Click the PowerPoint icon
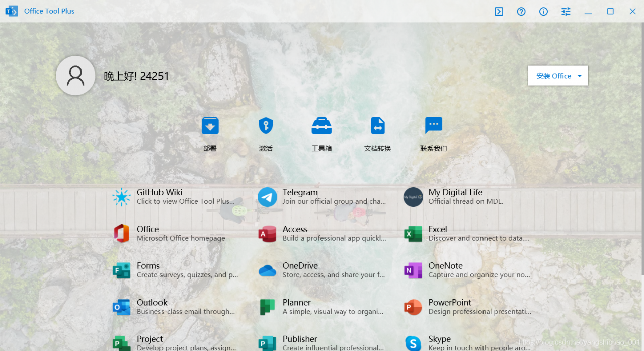The height and width of the screenshot is (351, 644). pos(413,307)
